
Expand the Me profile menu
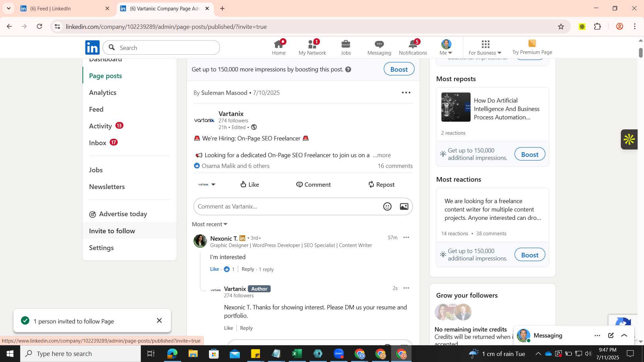(x=446, y=48)
